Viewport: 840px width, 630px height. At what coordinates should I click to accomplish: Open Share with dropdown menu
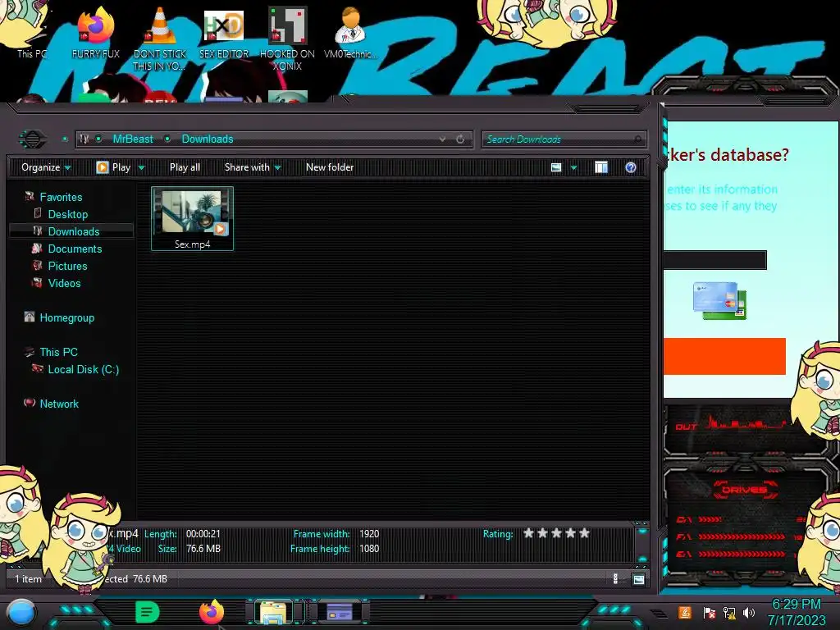coord(253,167)
